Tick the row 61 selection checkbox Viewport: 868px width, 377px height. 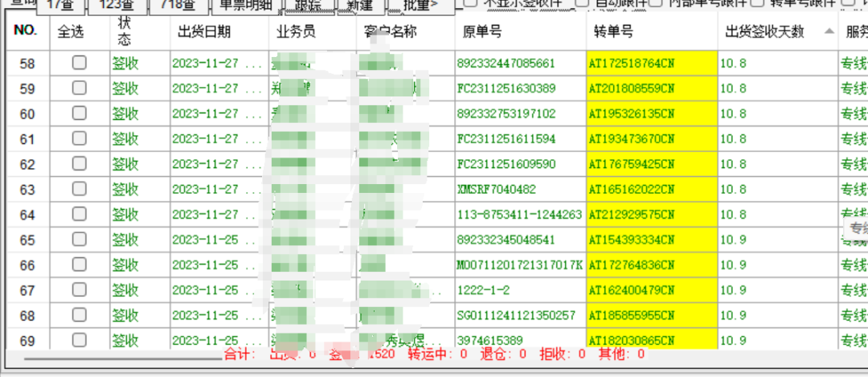[x=80, y=139]
